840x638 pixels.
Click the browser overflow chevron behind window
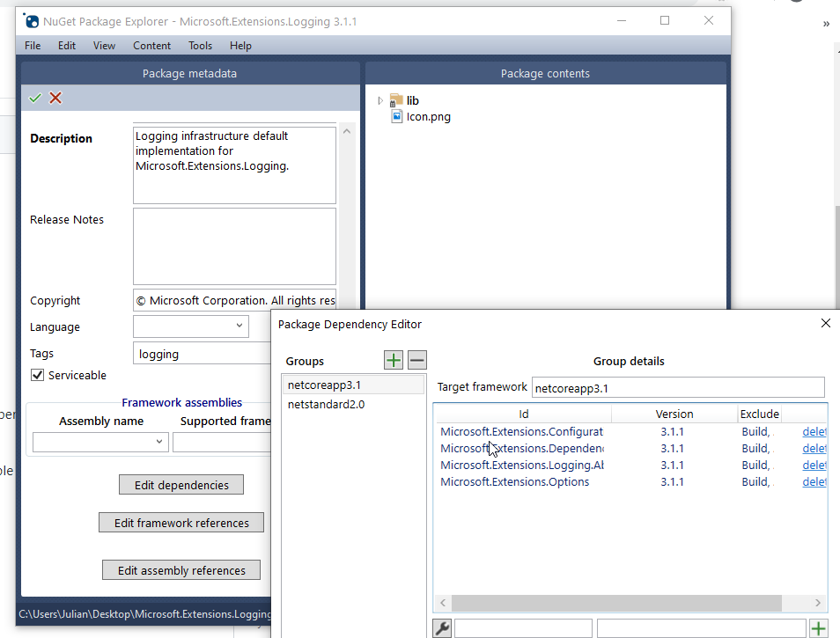(826, 24)
